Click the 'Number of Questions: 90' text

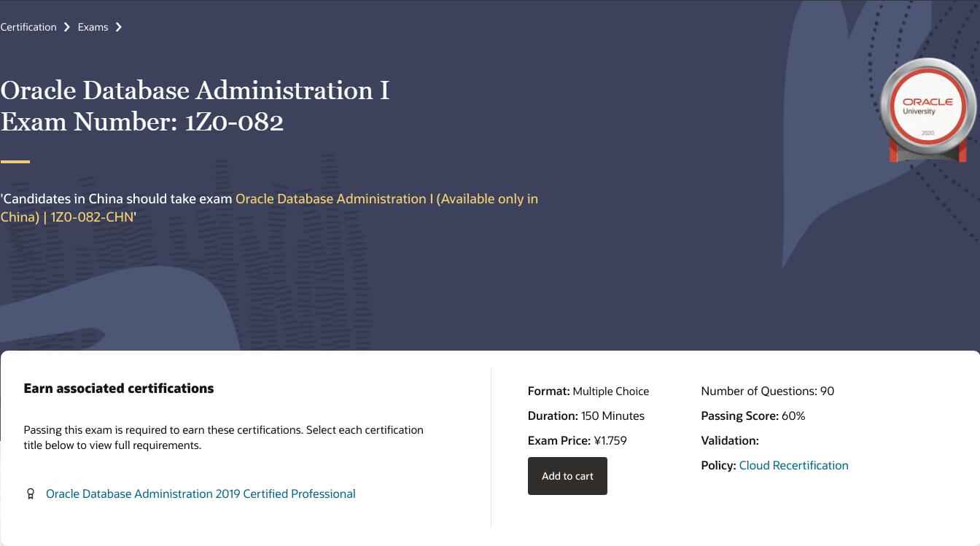click(768, 391)
